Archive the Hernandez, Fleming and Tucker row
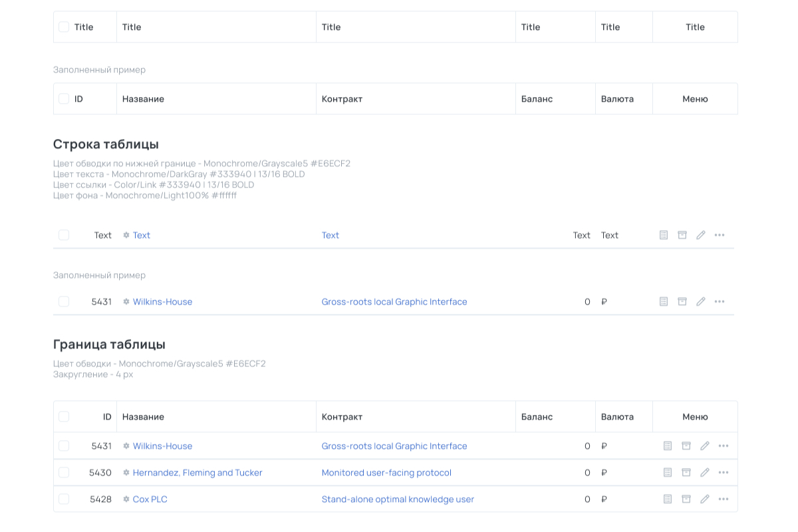The width and height of the screenshot is (798, 532). 686,473
